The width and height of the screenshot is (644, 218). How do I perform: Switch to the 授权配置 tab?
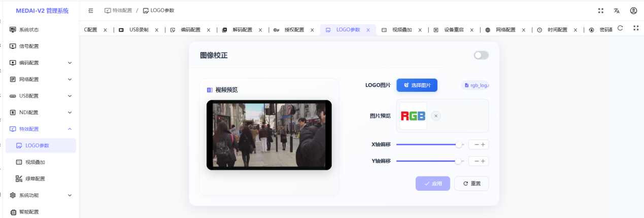point(294,30)
